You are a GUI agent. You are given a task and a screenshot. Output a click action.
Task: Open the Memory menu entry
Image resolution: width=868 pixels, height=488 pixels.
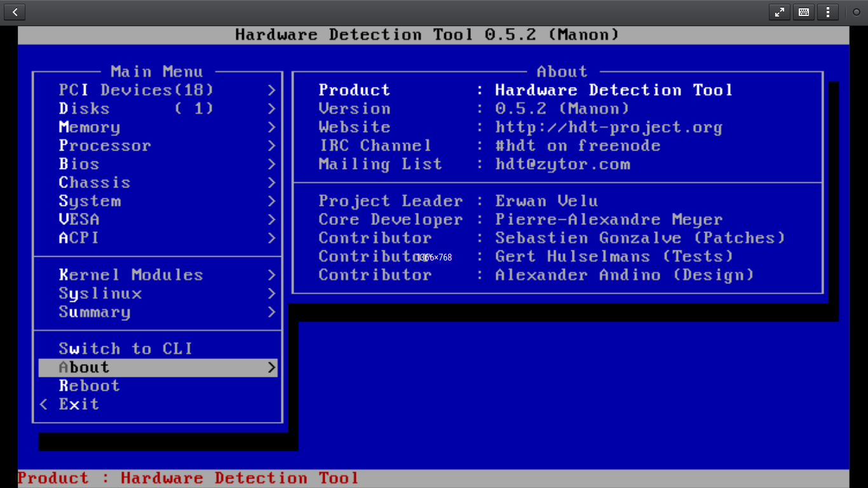(90, 127)
